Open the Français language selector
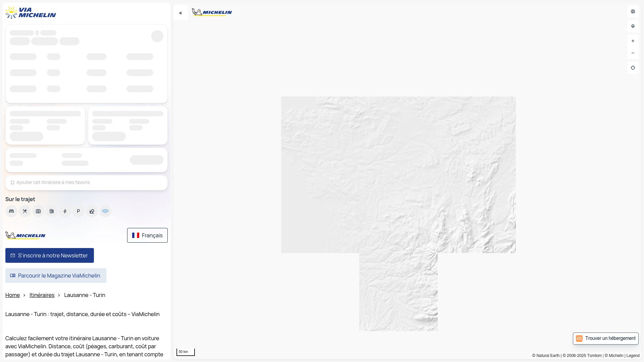Screen dimensions: 644x362 (x=147, y=235)
